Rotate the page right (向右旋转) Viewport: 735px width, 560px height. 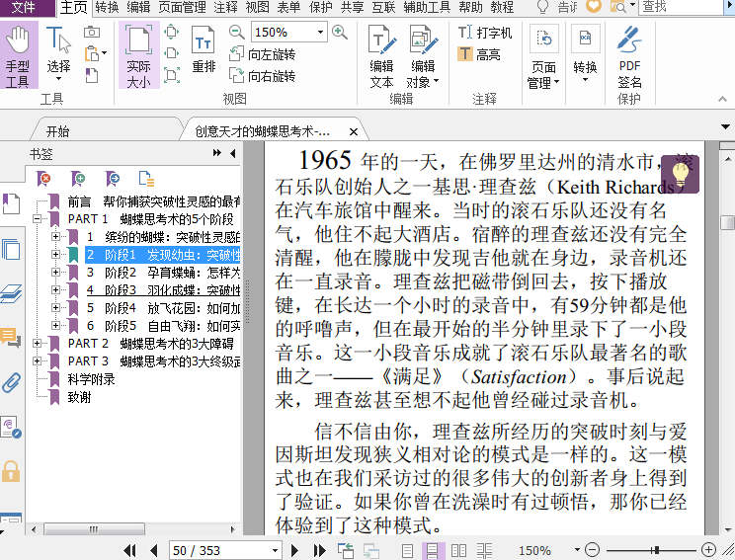pos(263,75)
